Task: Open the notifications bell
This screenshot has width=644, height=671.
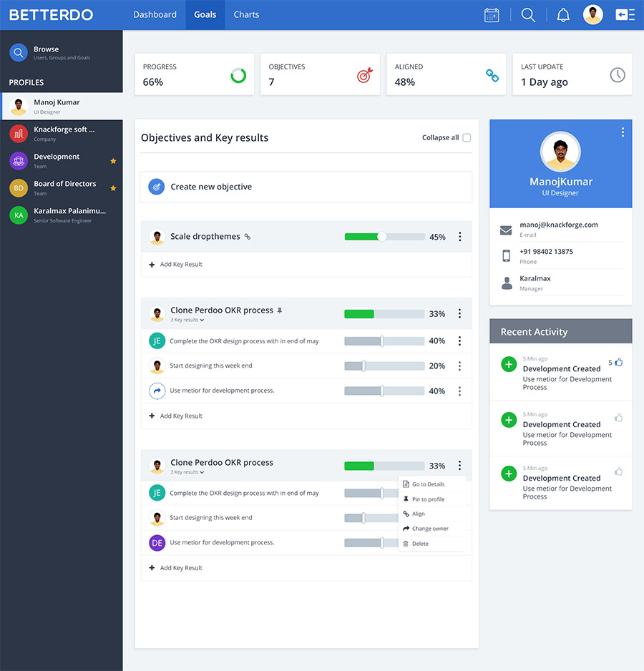Action: (564, 15)
